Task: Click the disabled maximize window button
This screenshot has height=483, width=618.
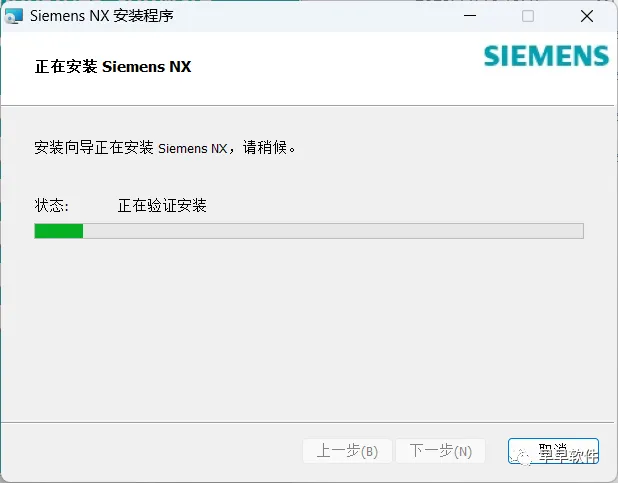Action: (x=528, y=16)
